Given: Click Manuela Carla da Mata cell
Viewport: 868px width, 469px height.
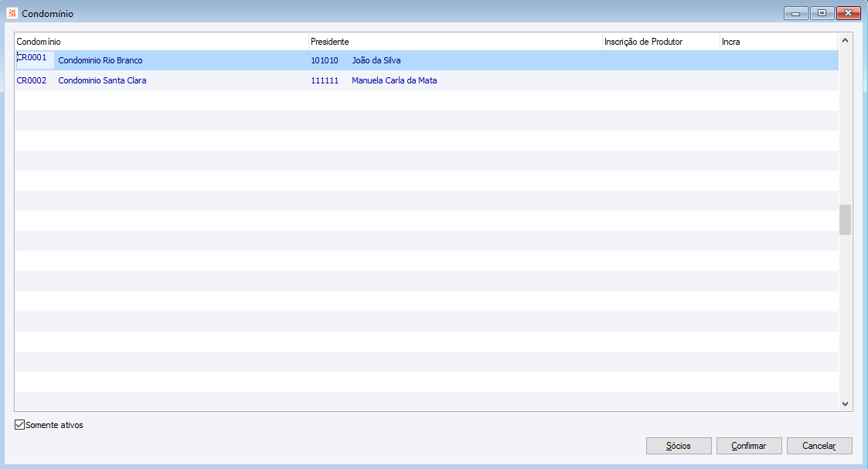Looking at the screenshot, I should click(x=394, y=80).
